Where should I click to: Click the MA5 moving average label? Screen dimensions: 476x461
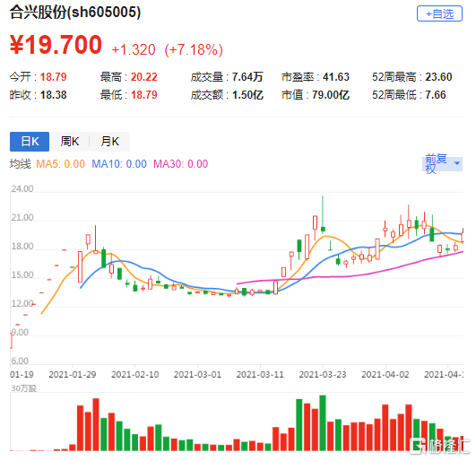60,164
